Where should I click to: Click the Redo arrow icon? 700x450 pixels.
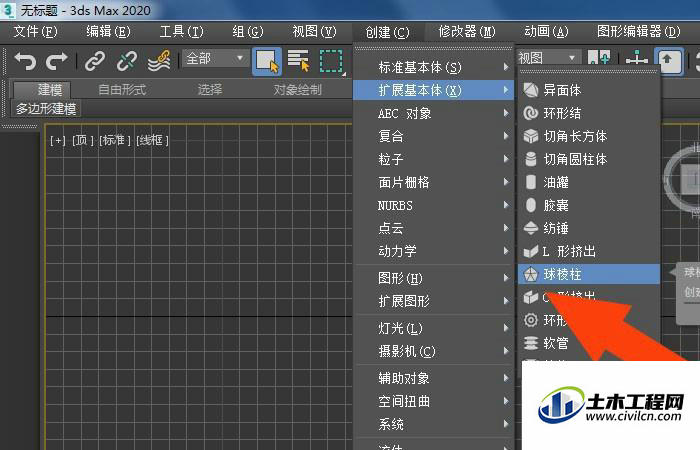(57, 61)
